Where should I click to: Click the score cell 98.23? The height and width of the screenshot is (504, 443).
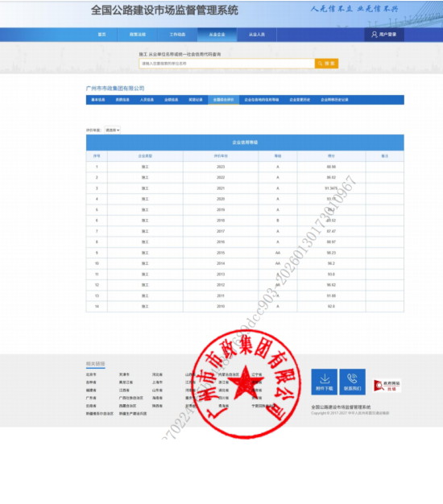(332, 253)
